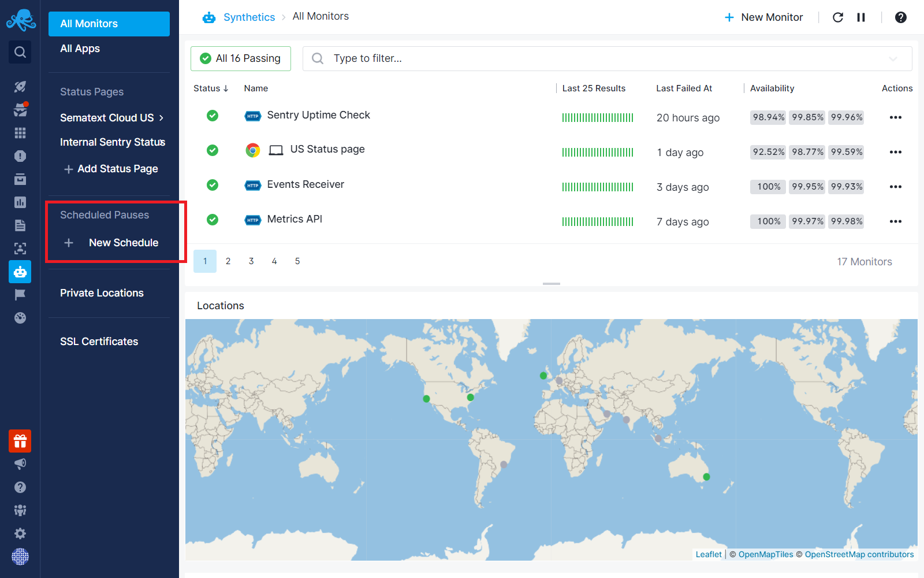924x578 pixels.
Task: Open the alerts exclamation icon in the sidebar
Action: pos(20,156)
